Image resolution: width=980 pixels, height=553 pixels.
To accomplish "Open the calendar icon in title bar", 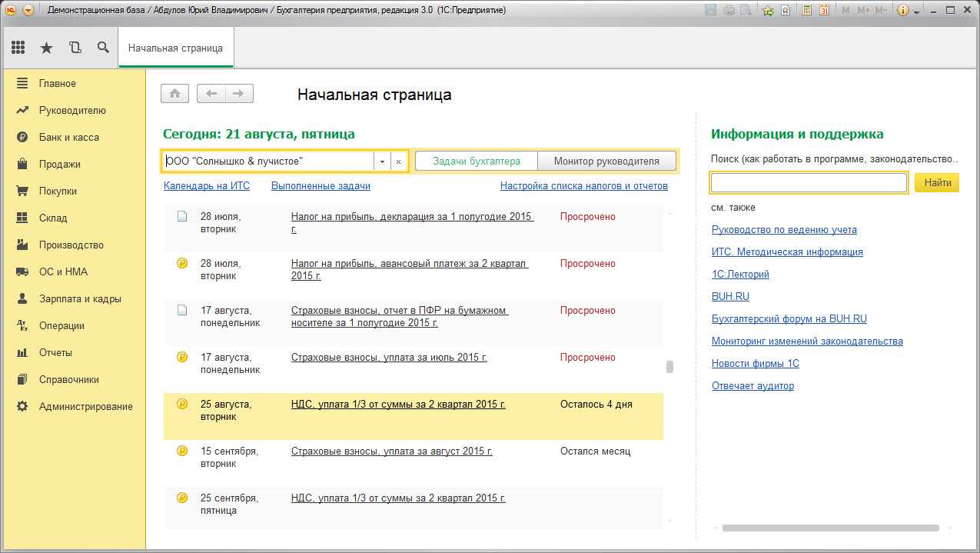I will 824,11.
